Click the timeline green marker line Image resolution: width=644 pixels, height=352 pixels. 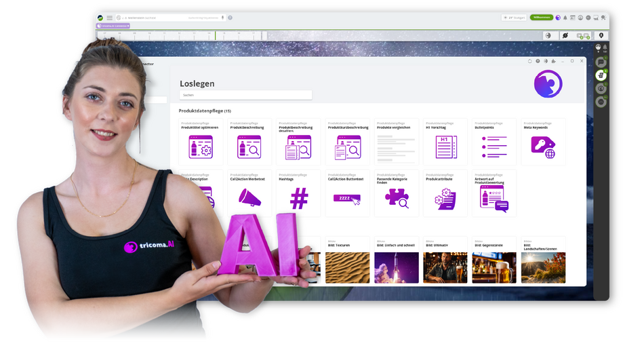point(215,36)
